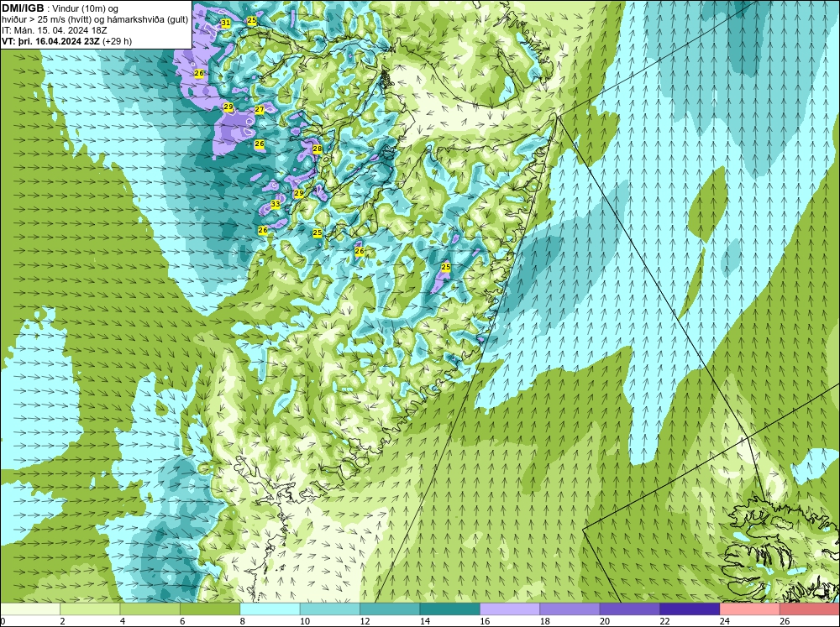Click the 6–8 m/s olive green legend swatch
The image size is (840, 627).
(x=210, y=609)
